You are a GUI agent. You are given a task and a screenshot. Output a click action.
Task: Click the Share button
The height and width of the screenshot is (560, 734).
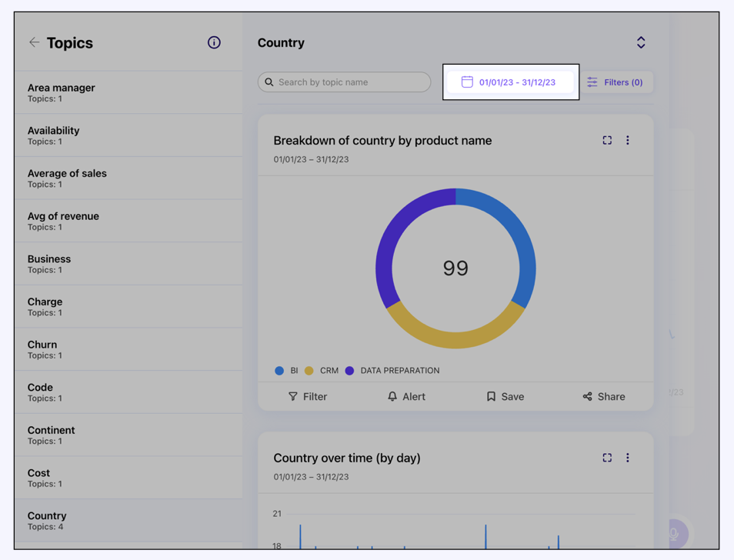[604, 397]
